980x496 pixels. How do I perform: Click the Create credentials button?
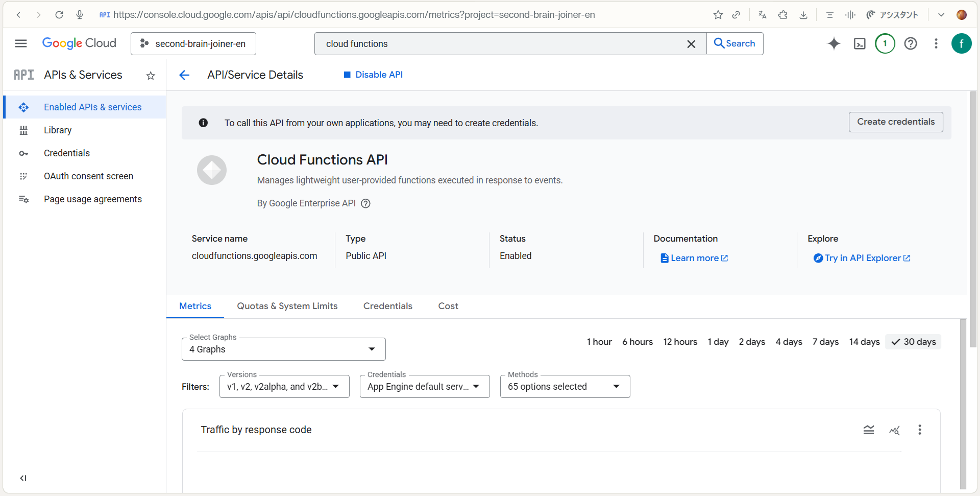point(895,122)
